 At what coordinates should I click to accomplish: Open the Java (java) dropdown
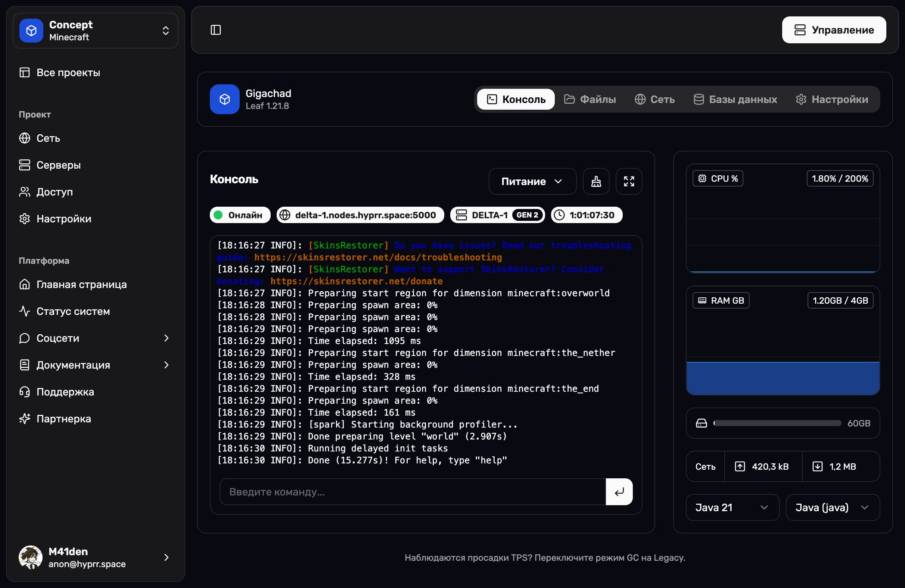point(832,507)
